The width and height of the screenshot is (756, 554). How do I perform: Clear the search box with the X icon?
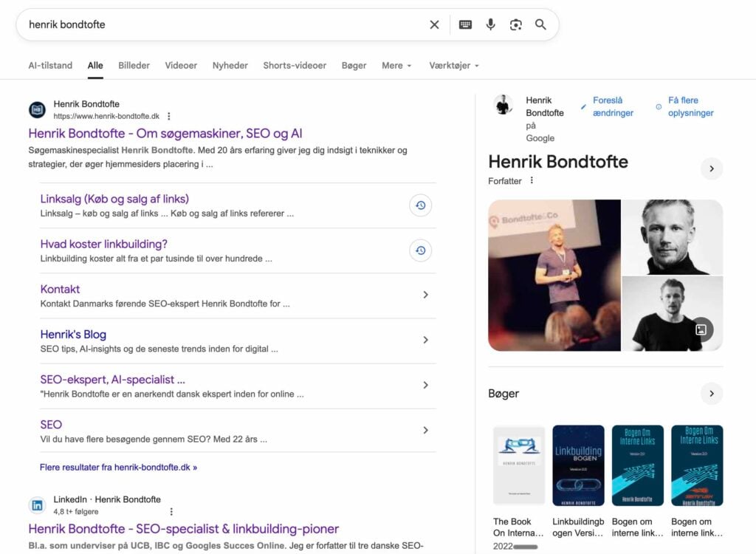point(434,24)
